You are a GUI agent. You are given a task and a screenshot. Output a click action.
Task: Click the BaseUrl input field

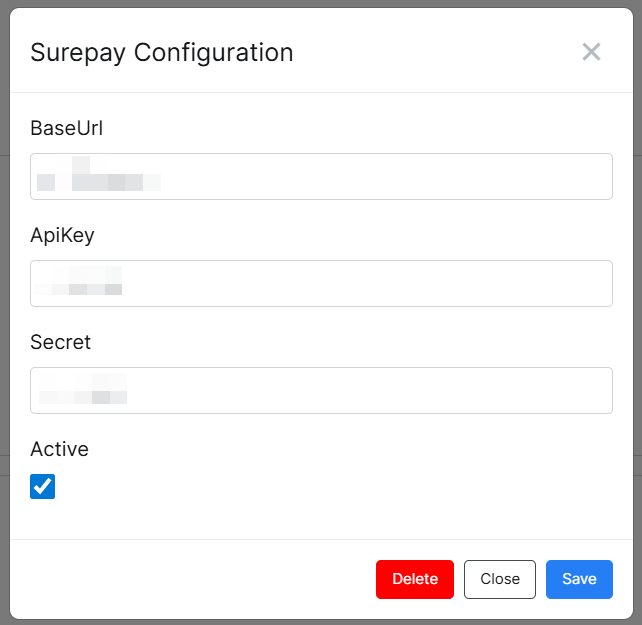point(321,176)
